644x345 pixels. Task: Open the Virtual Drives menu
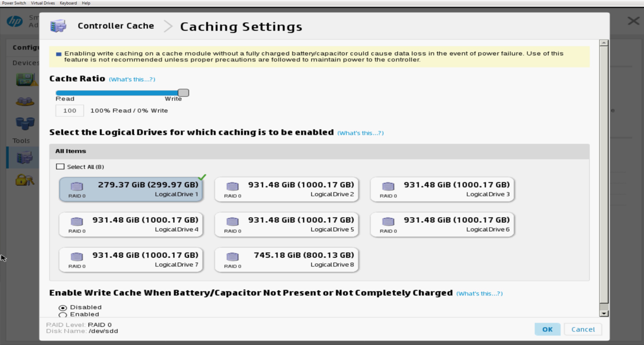(43, 3)
